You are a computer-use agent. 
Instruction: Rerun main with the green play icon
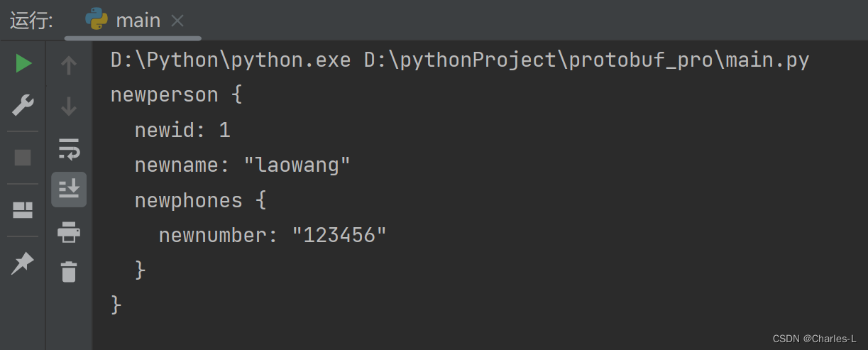(x=23, y=64)
